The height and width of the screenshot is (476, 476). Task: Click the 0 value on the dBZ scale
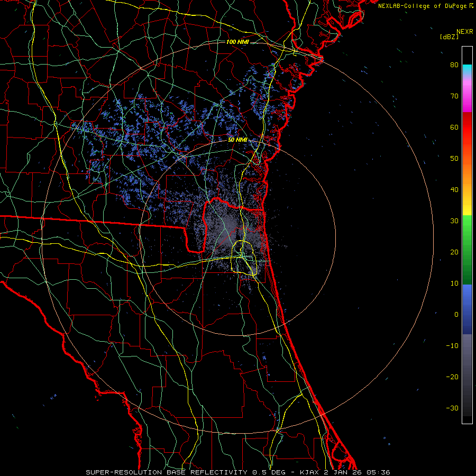point(456,315)
